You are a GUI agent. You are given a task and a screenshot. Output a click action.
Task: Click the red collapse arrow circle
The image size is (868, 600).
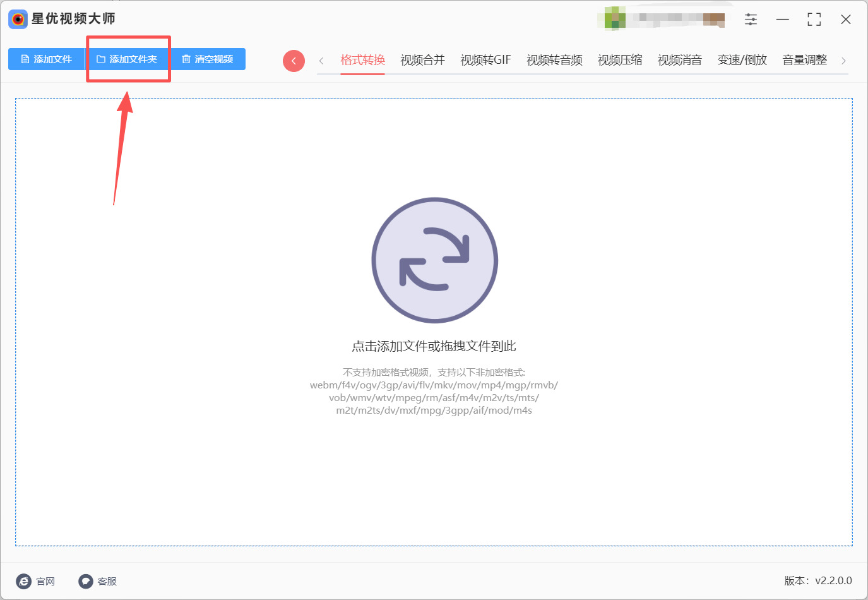coord(294,61)
